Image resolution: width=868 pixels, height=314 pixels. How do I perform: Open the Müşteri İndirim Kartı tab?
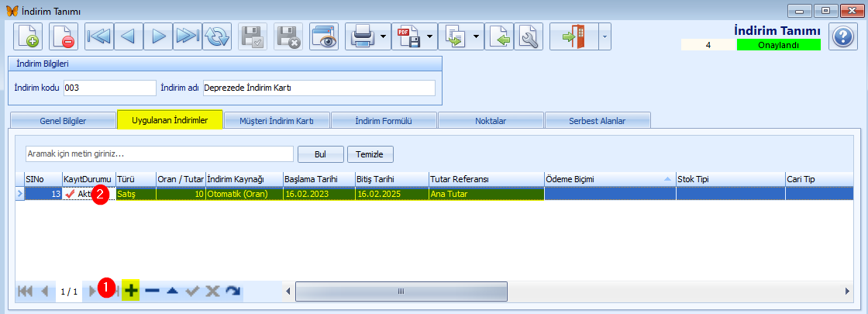pyautogui.click(x=277, y=121)
